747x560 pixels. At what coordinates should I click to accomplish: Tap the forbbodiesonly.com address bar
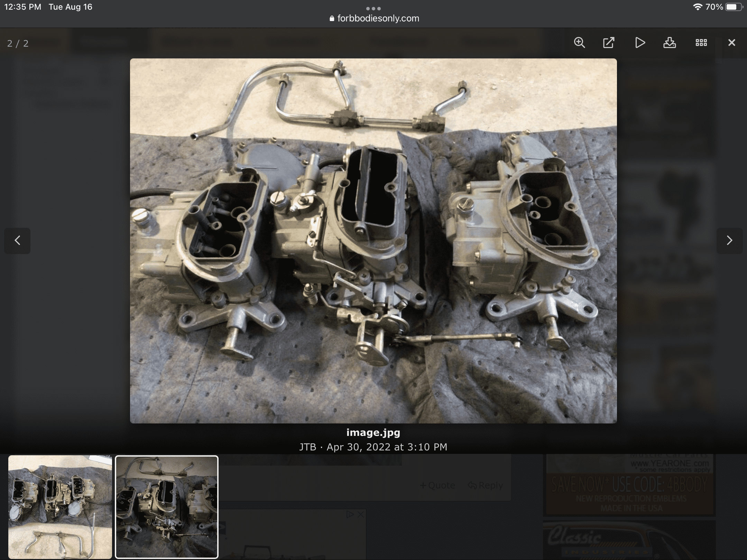[374, 18]
